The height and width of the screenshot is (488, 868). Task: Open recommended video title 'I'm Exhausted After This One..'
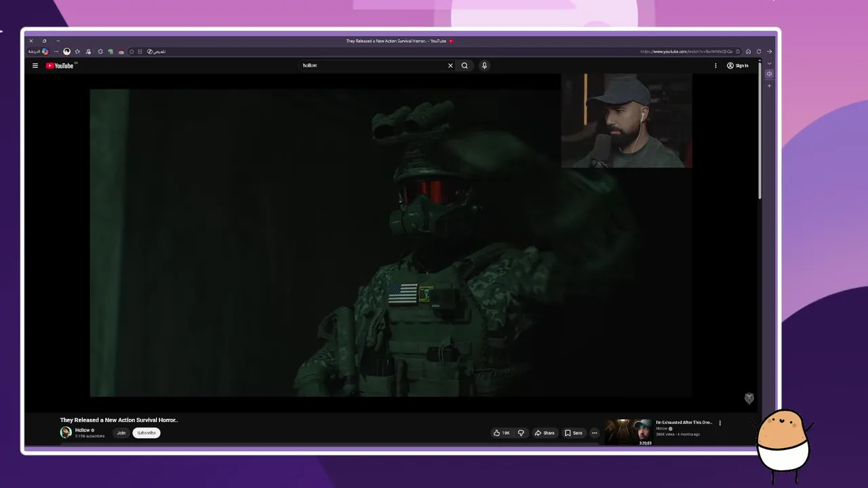click(x=684, y=422)
